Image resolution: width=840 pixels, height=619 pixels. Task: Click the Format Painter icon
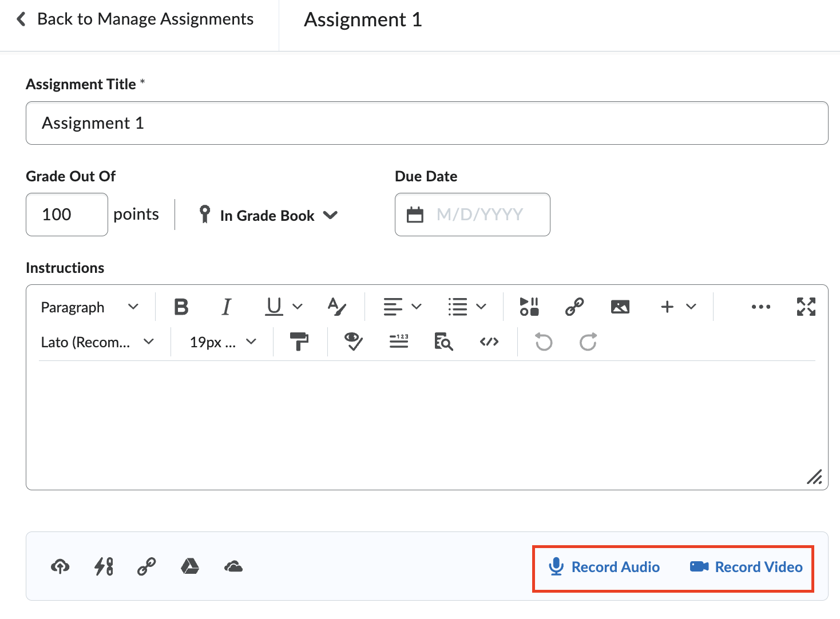coord(299,342)
